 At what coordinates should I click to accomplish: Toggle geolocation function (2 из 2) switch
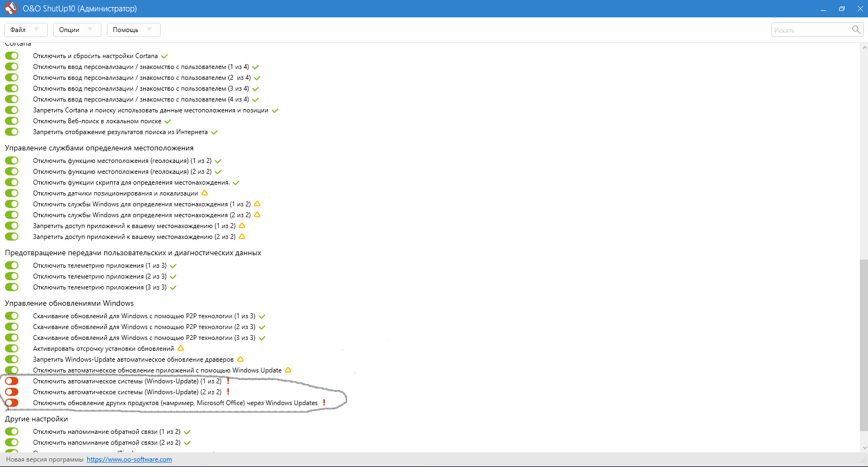coord(12,171)
